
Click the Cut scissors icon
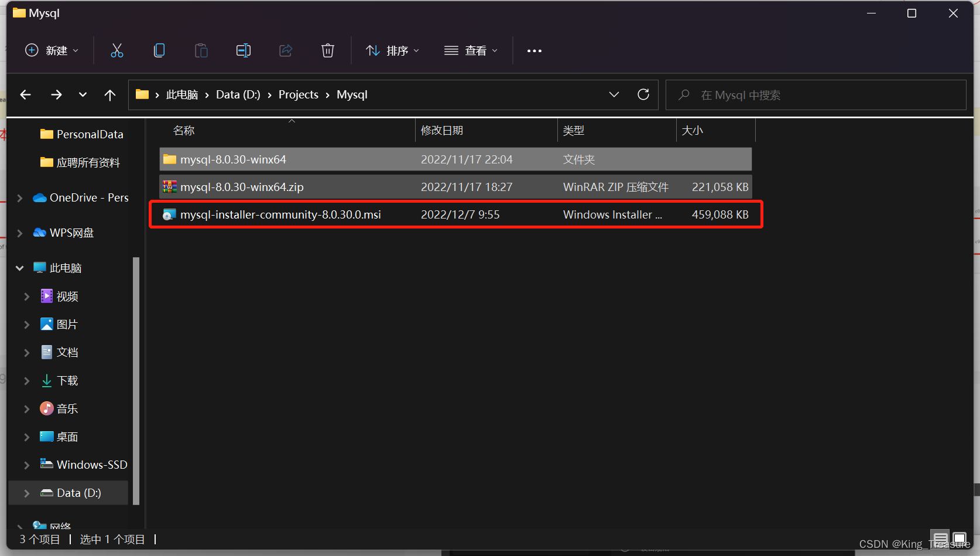pyautogui.click(x=117, y=51)
